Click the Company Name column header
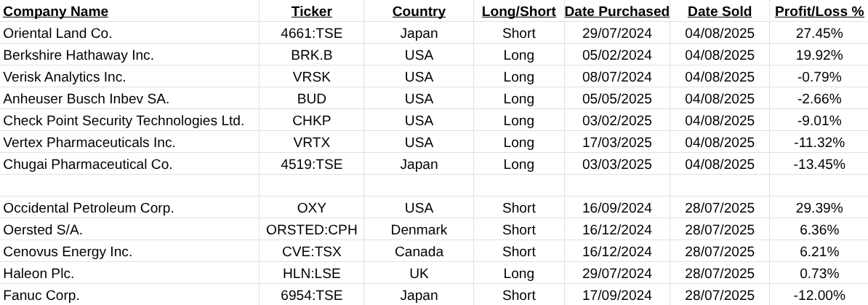Viewport: 868px width, 305px height. [x=56, y=12]
